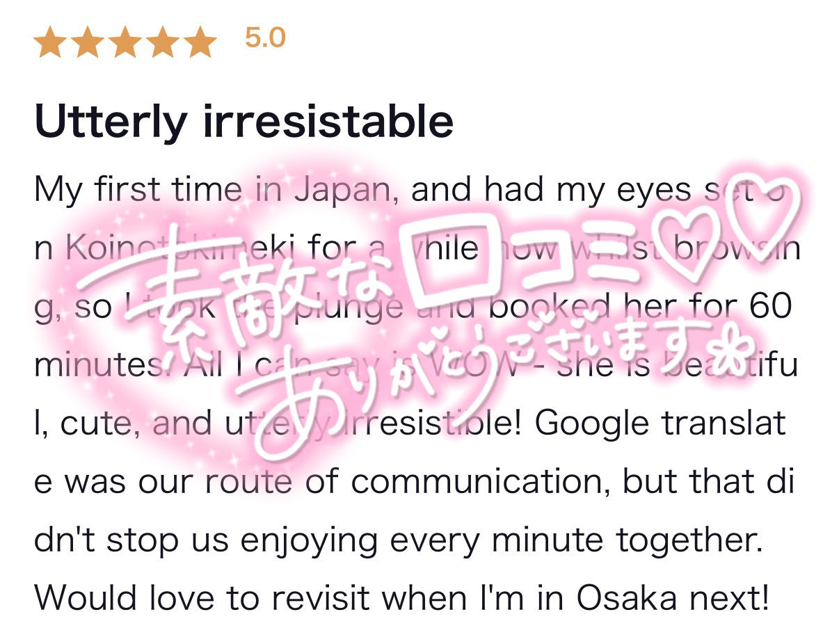Click the fourth orange rating star
Image resolution: width=839 pixels, height=644 pixels.
click(163, 43)
